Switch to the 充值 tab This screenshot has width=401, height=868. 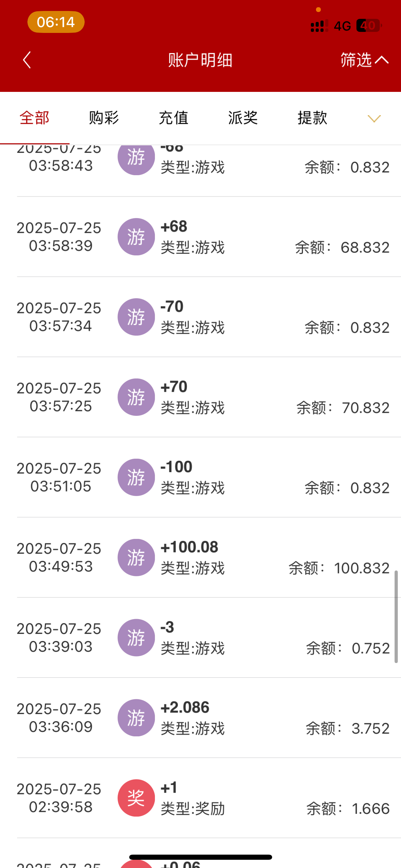click(x=173, y=118)
